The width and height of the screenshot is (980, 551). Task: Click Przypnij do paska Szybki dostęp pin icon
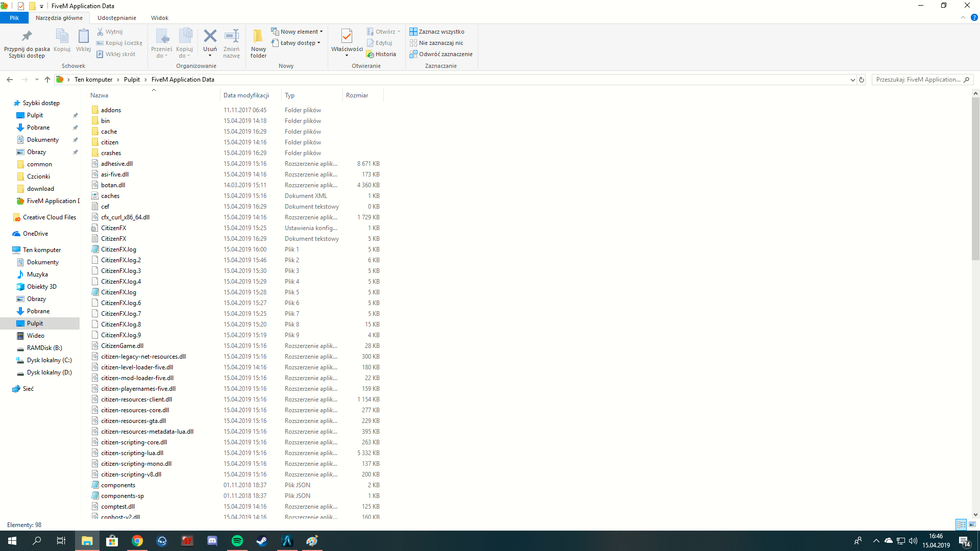tap(27, 37)
